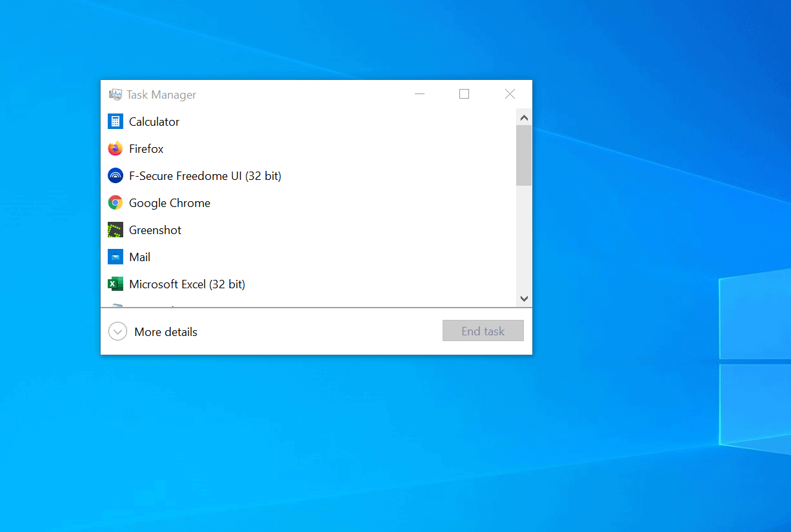The image size is (791, 532).
Task: Select the Google Chrome process
Action: (169, 202)
